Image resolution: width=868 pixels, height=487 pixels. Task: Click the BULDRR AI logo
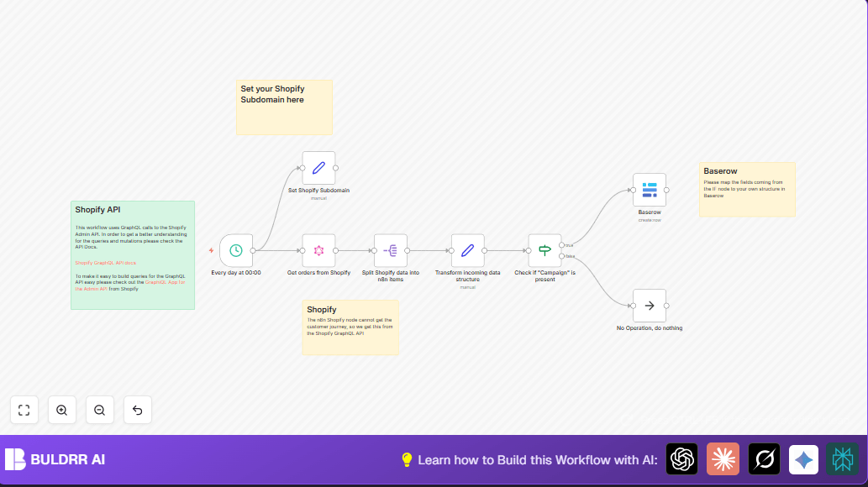[x=15, y=459]
